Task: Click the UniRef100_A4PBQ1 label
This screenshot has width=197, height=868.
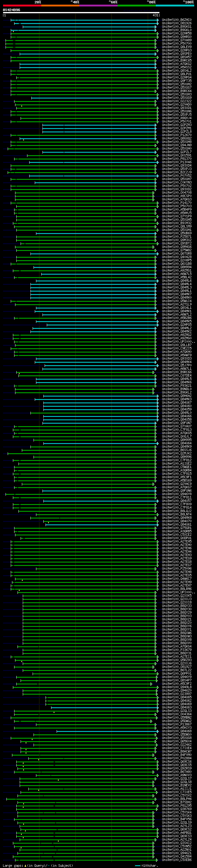Action: (x=177, y=832)
